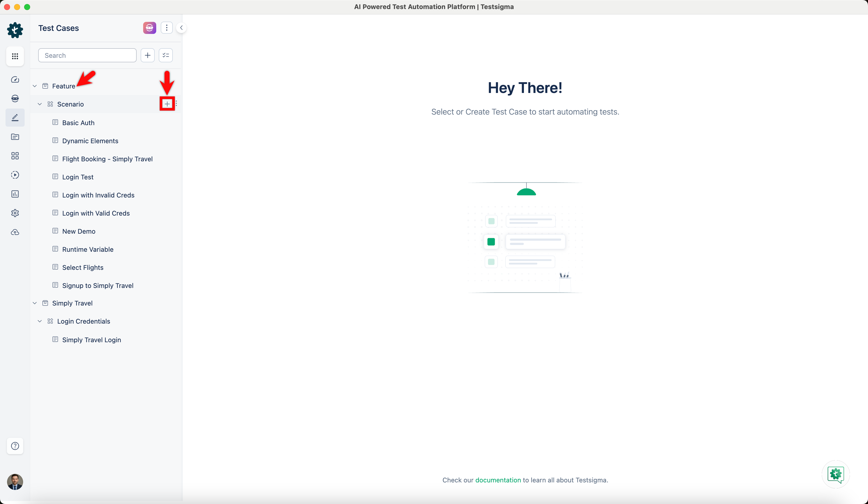Open Settings via the gear icon
This screenshot has height=504, width=868.
pos(15,213)
